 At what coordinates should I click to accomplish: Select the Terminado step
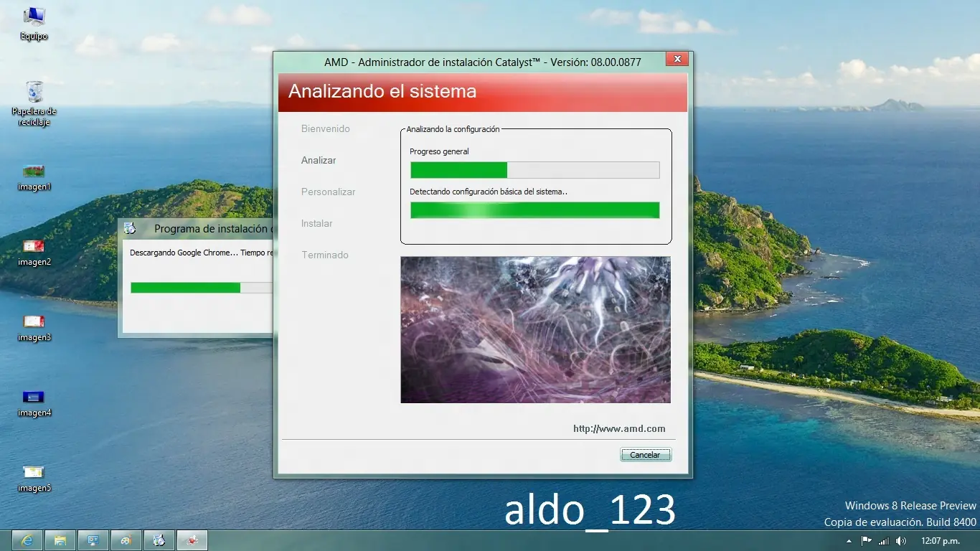tap(325, 255)
